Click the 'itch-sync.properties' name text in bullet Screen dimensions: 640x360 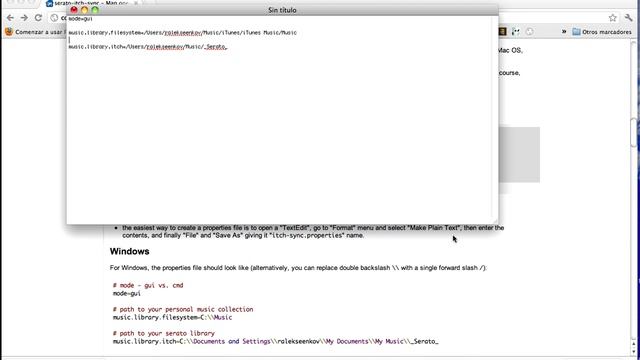coord(308,236)
